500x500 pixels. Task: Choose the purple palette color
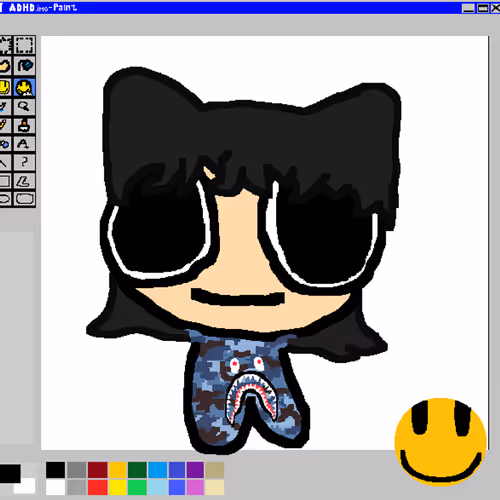coord(195,470)
